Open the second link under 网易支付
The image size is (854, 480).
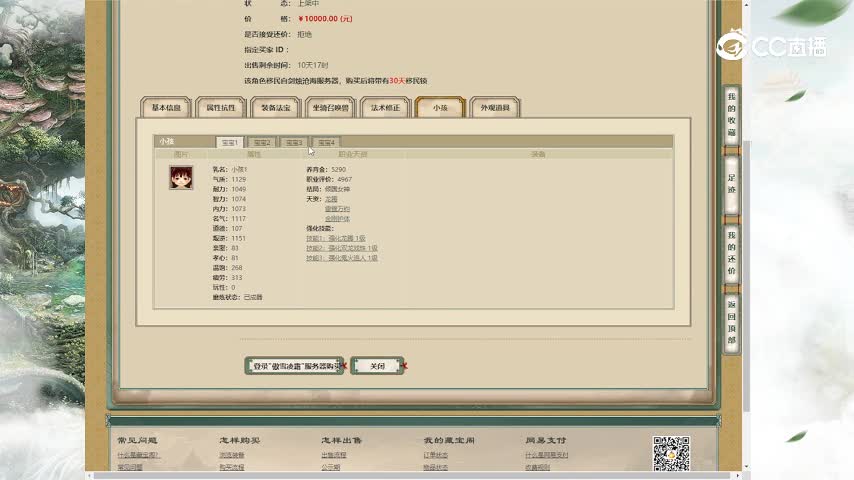point(538,467)
